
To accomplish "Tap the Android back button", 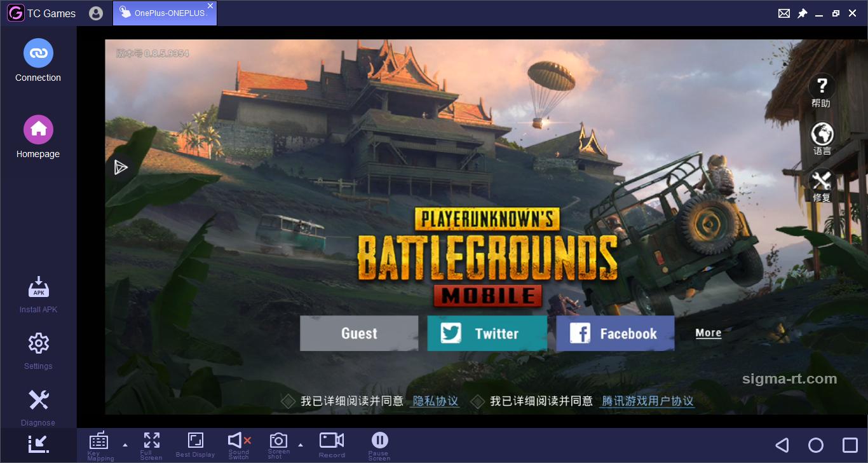I will tap(782, 445).
